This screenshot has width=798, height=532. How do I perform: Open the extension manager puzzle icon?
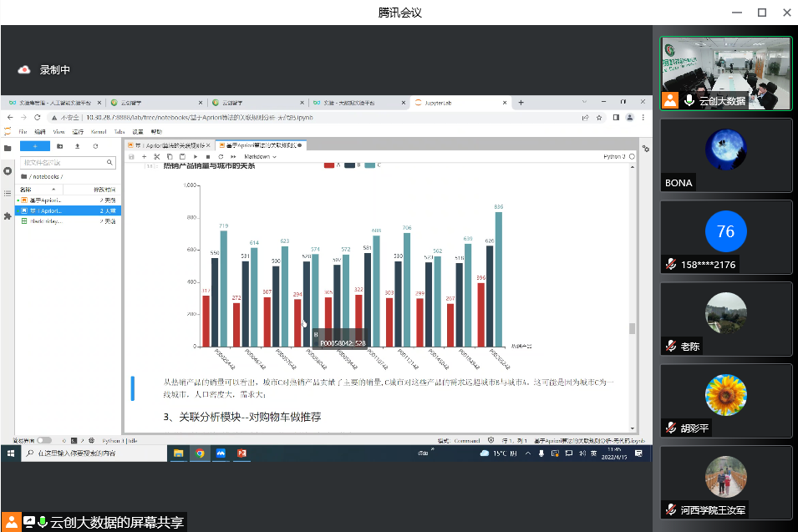(8, 215)
